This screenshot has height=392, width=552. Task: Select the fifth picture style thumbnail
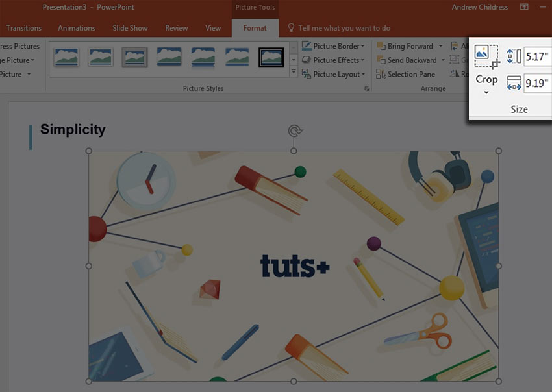pyautogui.click(x=203, y=57)
